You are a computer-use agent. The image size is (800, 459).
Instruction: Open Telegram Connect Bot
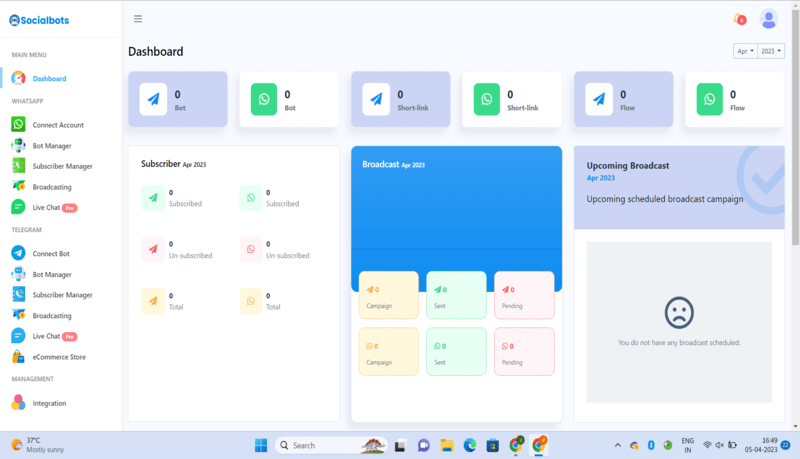(x=51, y=253)
